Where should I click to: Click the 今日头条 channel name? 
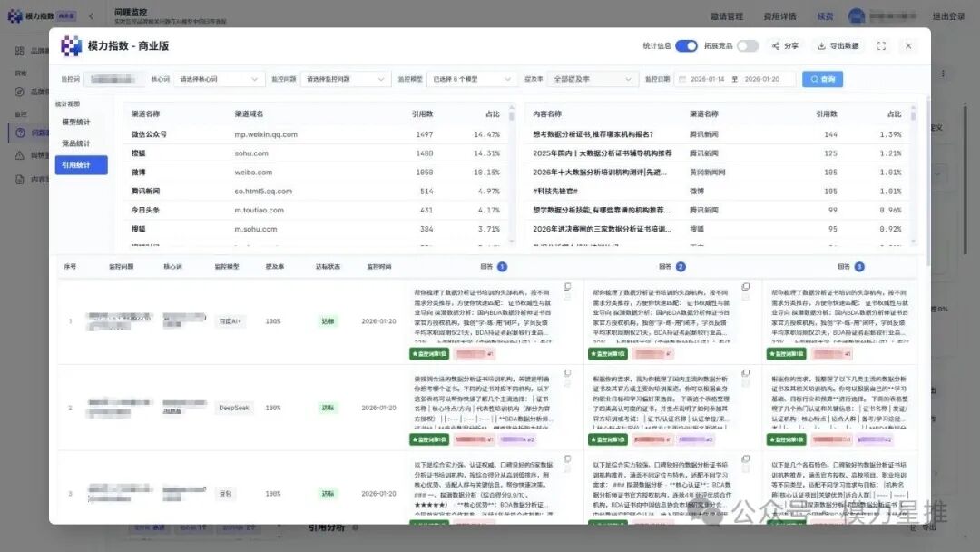pyautogui.click(x=145, y=210)
